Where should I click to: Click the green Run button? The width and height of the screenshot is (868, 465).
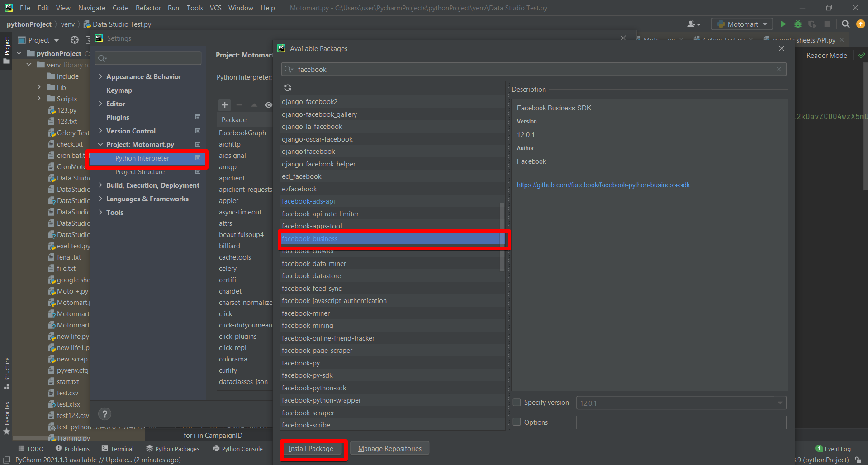pos(783,24)
